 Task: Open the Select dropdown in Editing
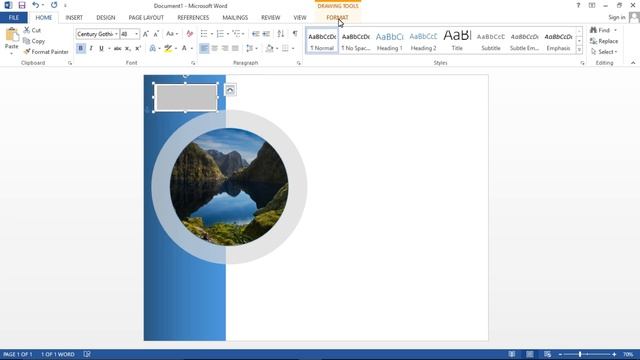point(604,52)
